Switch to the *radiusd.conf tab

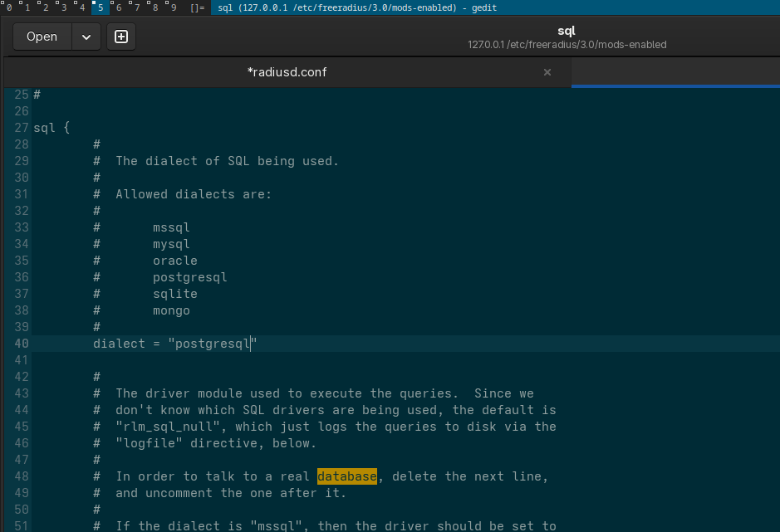[x=287, y=72]
